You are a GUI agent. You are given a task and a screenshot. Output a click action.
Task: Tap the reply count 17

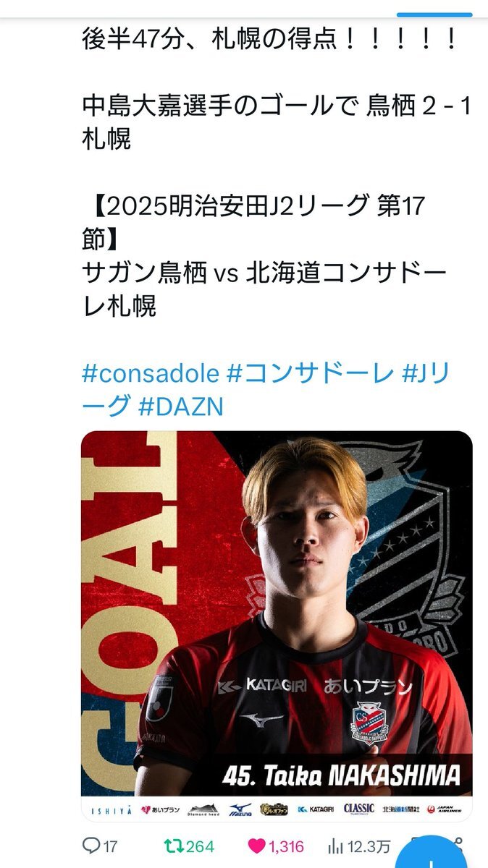109,846
